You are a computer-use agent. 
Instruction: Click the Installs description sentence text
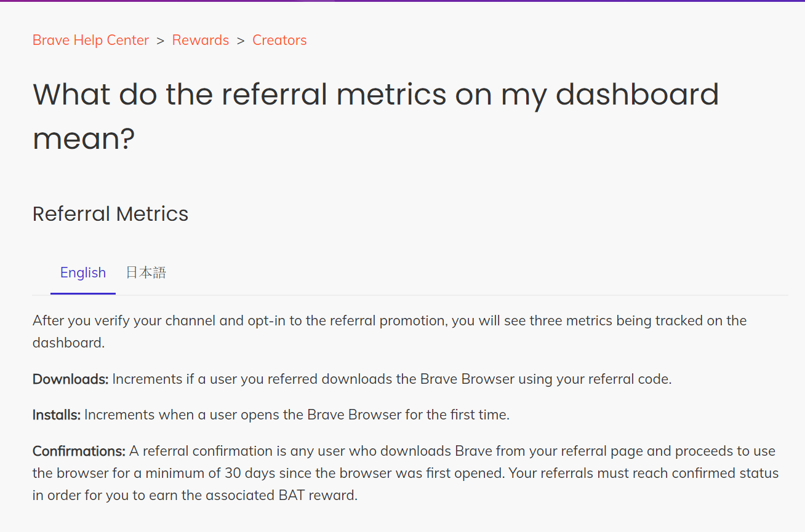(x=297, y=415)
